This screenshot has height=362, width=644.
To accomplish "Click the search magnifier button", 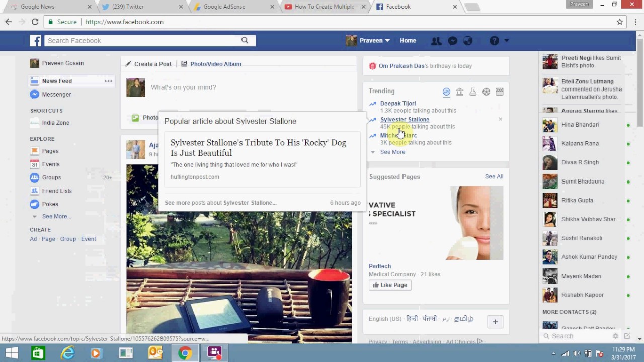I will pos(245,40).
